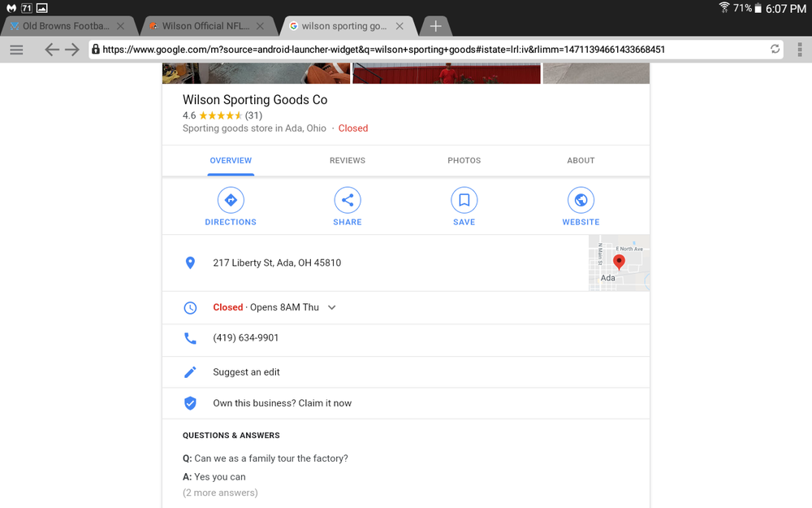Image resolution: width=812 pixels, height=508 pixels.
Task: Open the 31 reviews count
Action: pos(253,115)
